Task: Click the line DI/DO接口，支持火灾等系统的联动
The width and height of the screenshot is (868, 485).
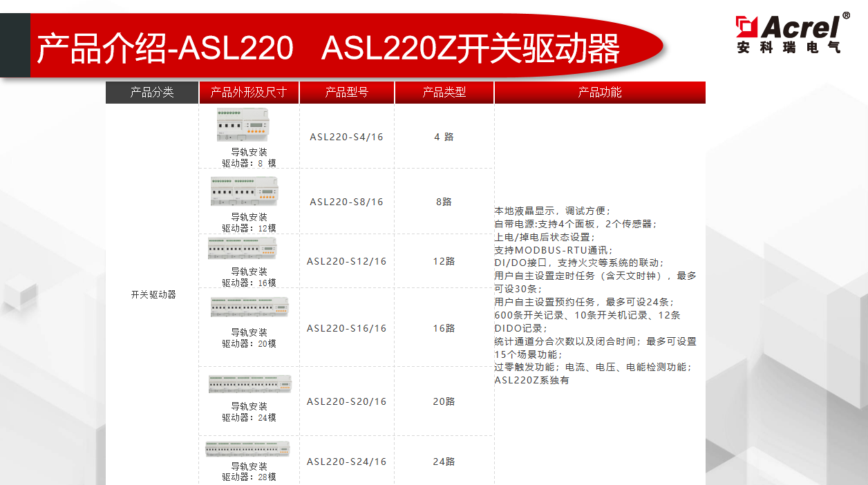Action: click(579, 263)
